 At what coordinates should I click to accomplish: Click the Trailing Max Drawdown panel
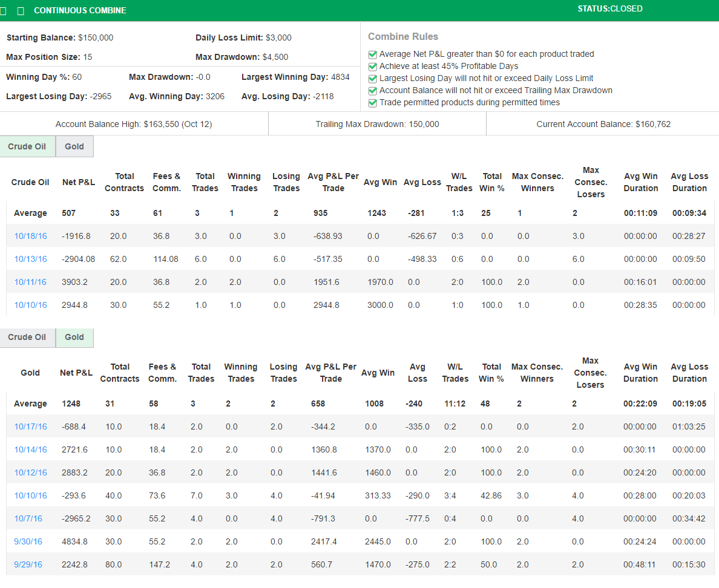click(376, 124)
